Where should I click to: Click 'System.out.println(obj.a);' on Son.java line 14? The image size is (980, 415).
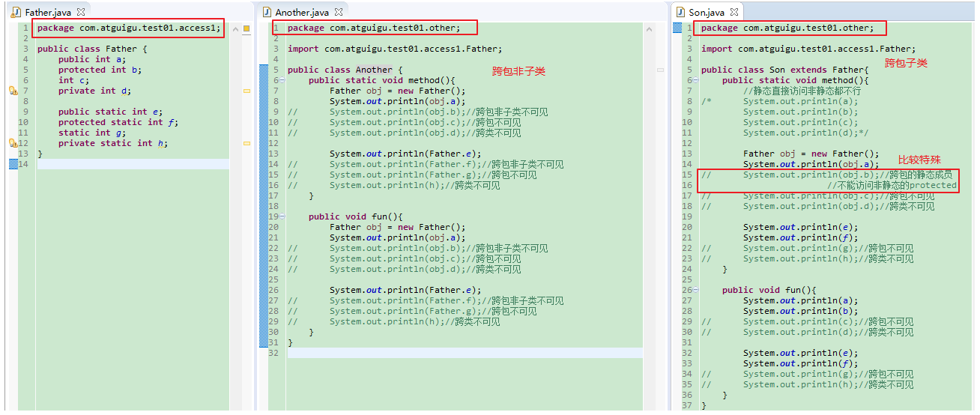click(x=811, y=164)
